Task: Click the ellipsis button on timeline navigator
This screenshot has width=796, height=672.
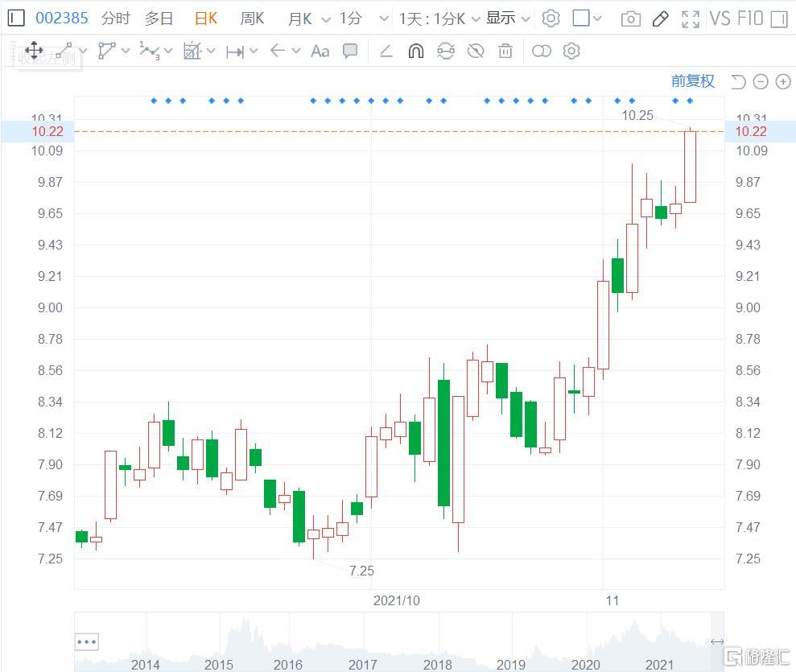Action: point(87,642)
